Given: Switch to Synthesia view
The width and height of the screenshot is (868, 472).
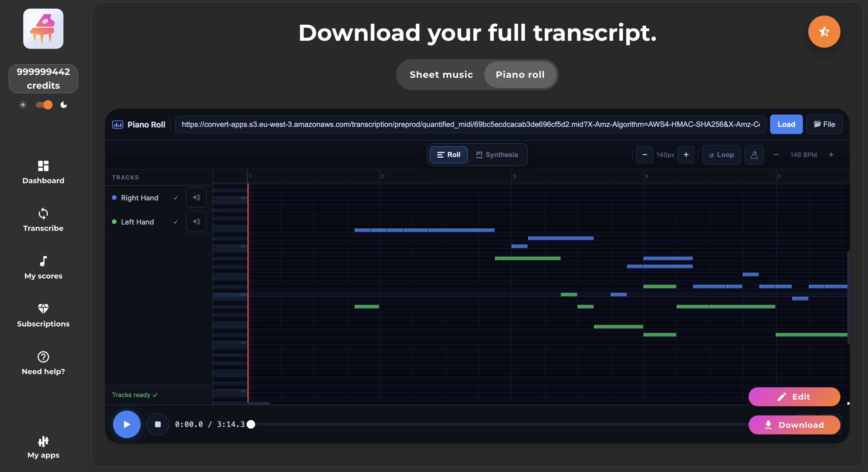Looking at the screenshot, I should [x=497, y=155].
